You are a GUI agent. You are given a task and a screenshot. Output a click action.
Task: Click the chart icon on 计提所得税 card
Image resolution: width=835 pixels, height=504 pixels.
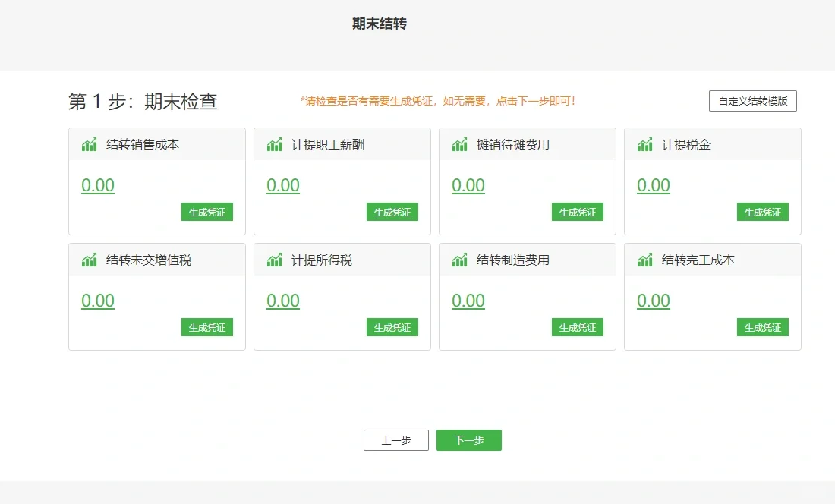274,259
